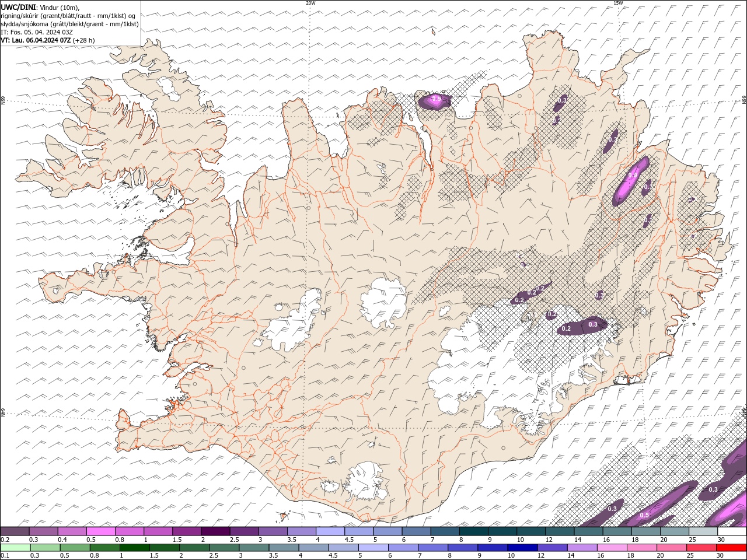Click the pink snowfall blob on the north coast

tap(435, 101)
